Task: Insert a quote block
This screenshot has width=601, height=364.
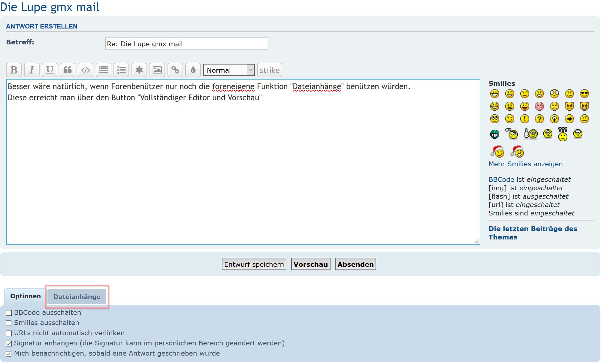Action: pyautogui.click(x=68, y=70)
